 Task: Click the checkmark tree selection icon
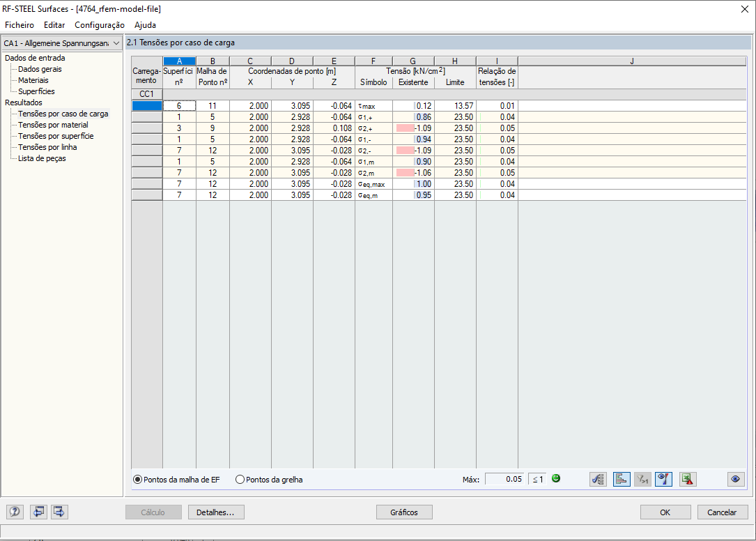click(x=599, y=479)
